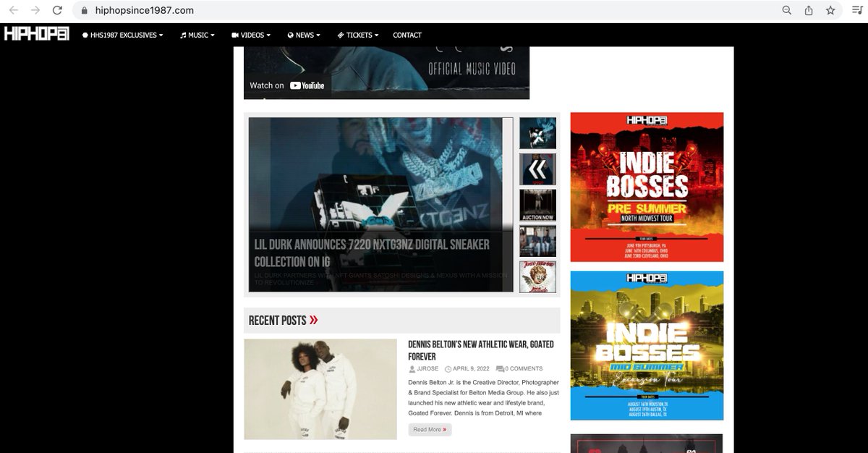868x453 pixels.
Task: Click the Dennis Belton post image
Action: (320, 389)
